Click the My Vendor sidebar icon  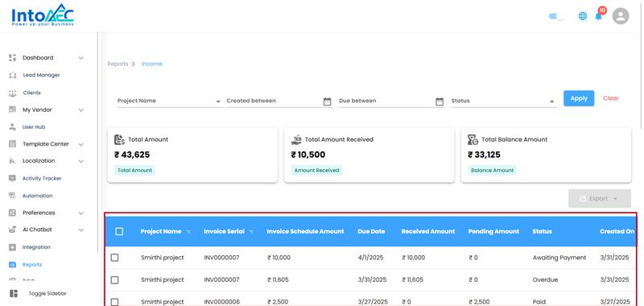click(x=12, y=110)
